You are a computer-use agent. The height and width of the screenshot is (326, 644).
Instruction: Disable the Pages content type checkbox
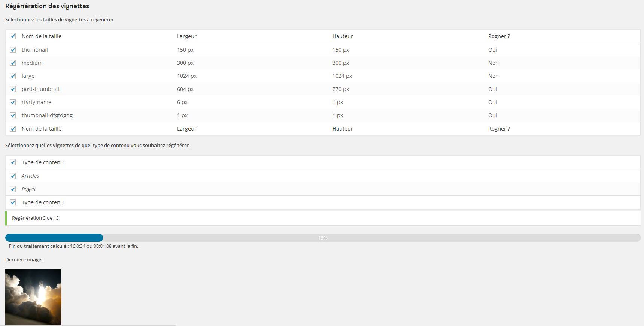[13, 189]
